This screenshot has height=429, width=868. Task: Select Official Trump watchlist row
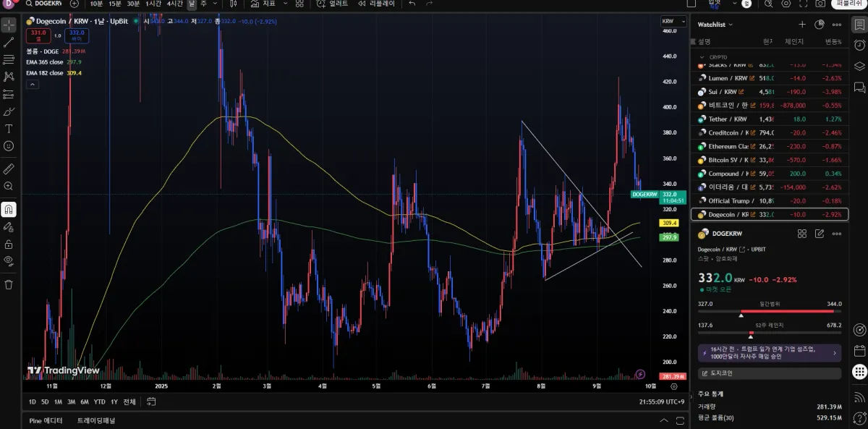(x=770, y=200)
